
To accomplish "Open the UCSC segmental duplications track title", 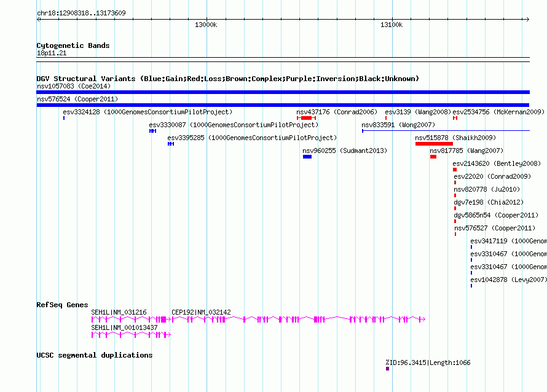I will [95, 355].
